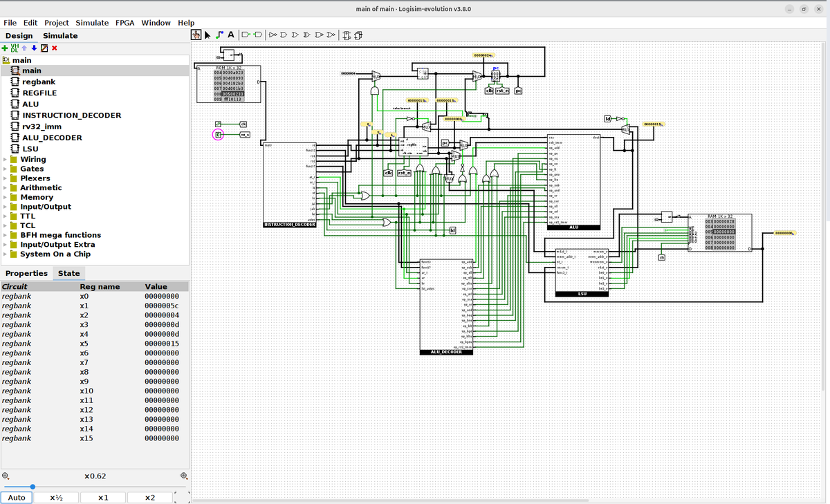This screenshot has height=504, width=830.
Task: Expand the Memory library
Action: pos(6,197)
